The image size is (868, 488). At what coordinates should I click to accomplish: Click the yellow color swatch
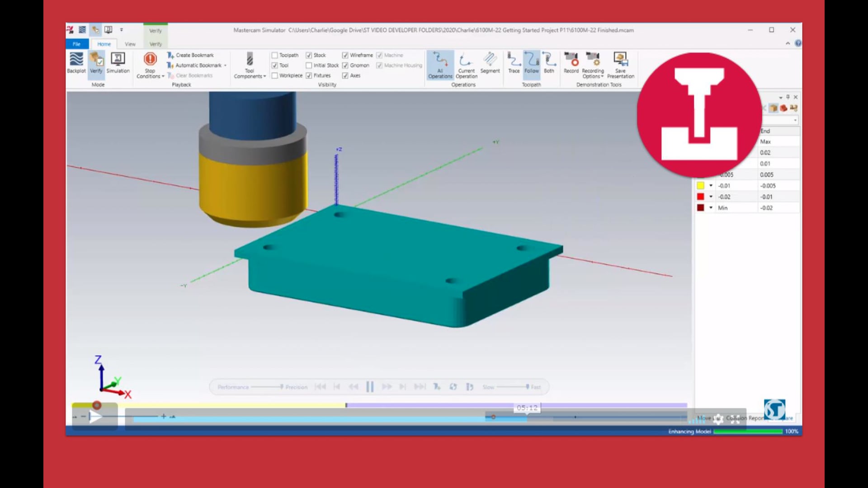pyautogui.click(x=700, y=186)
